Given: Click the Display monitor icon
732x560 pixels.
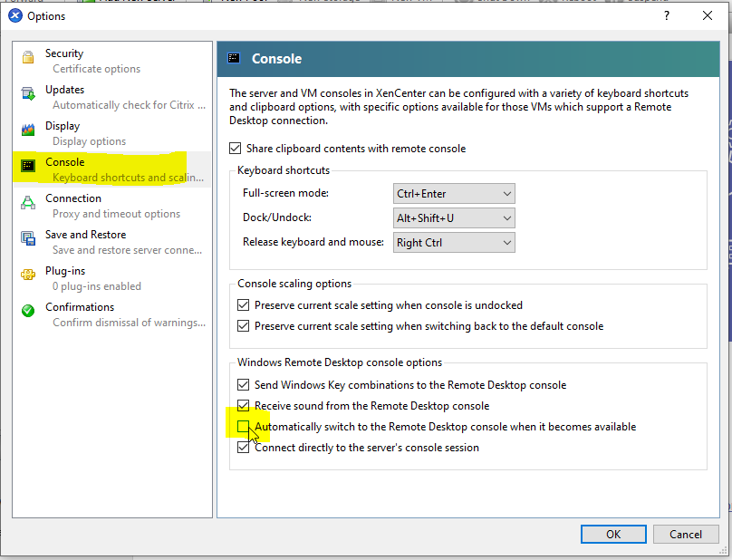Looking at the screenshot, I should (x=28, y=129).
